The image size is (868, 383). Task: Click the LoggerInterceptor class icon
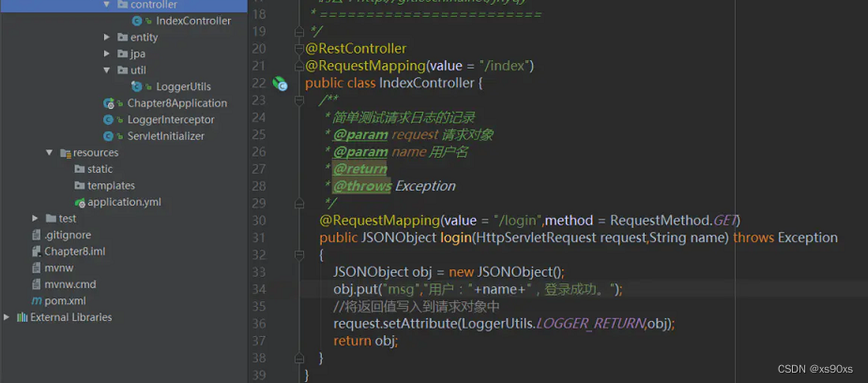point(109,119)
